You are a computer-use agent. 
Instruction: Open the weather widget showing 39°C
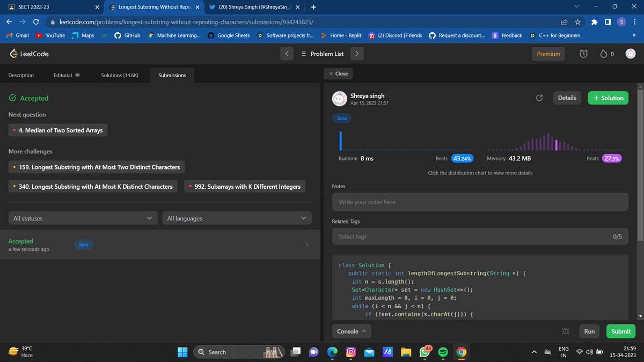(x=21, y=352)
